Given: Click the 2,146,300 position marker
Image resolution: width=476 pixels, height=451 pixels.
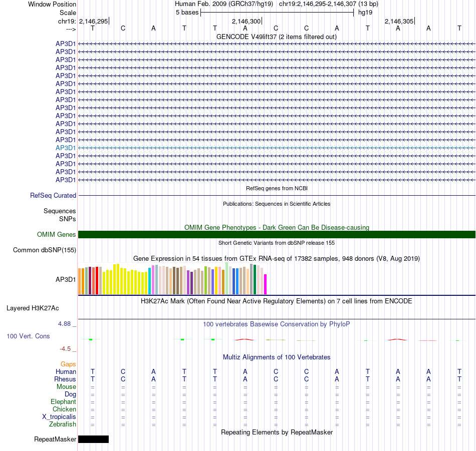Looking at the screenshot, I should click(246, 21).
